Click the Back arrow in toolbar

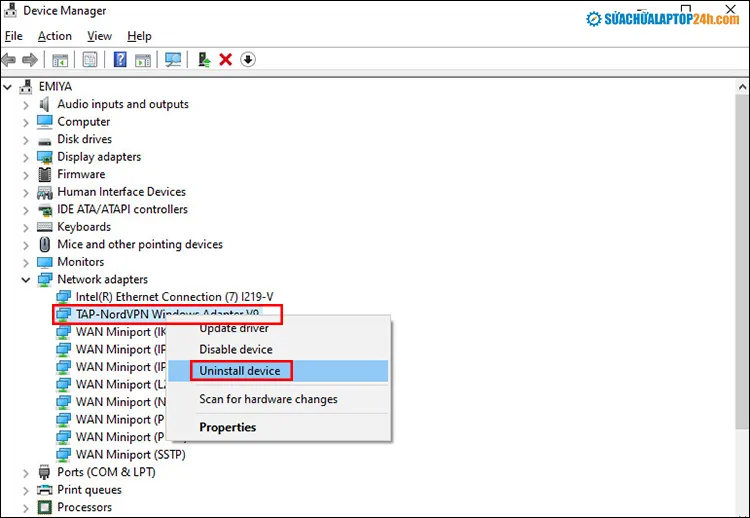[9, 60]
